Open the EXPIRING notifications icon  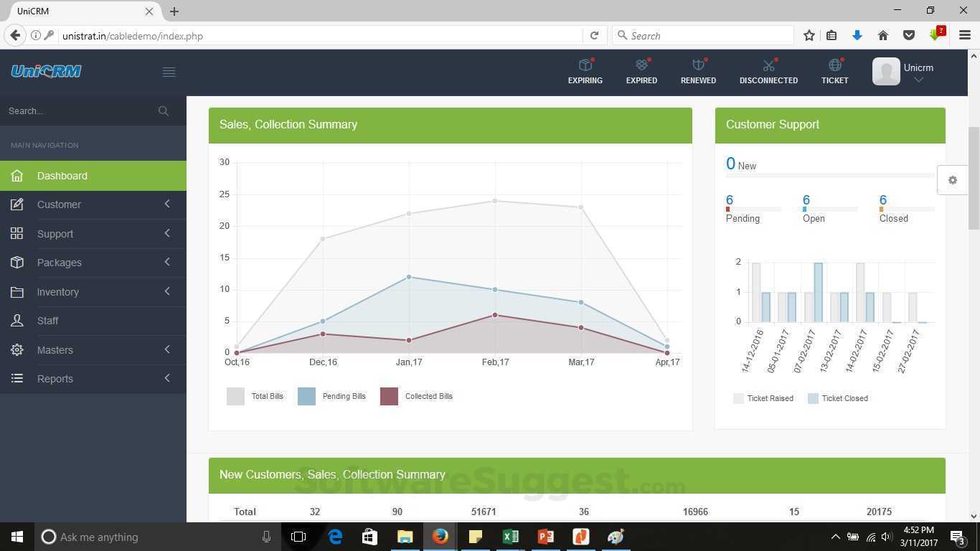coord(584,70)
